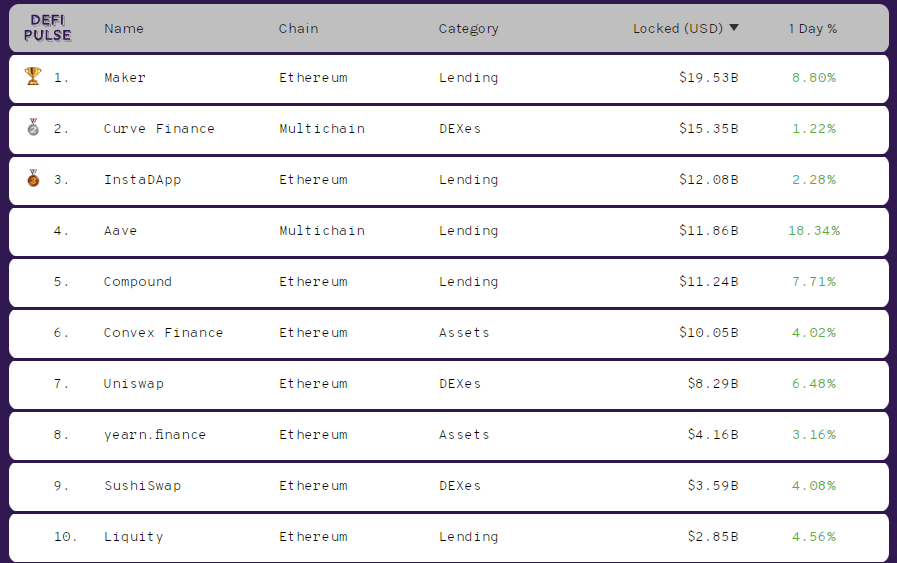Click the gold trophy icon beside Maker
This screenshot has height=563, width=897.
(x=33, y=76)
